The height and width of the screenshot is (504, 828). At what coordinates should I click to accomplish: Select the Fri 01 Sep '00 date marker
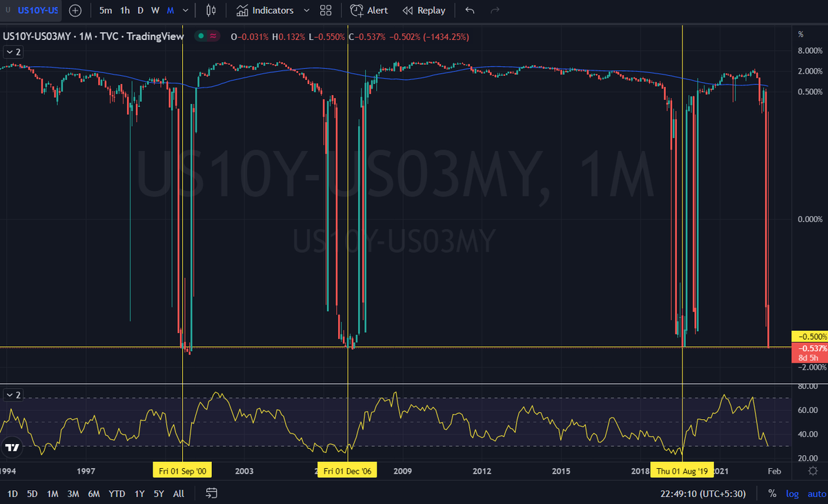point(182,471)
